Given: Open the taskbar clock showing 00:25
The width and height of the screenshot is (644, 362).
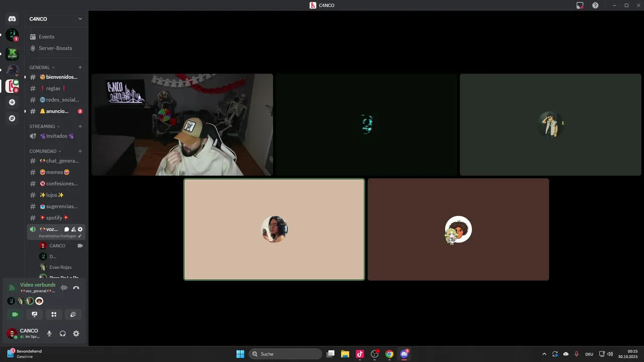Looking at the screenshot, I should tap(628, 354).
